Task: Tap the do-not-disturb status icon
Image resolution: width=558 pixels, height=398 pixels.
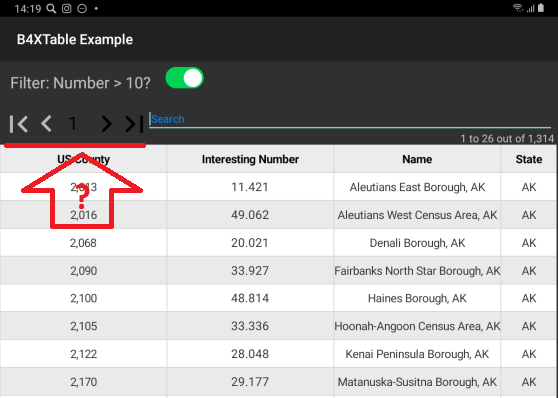Action: point(82,8)
